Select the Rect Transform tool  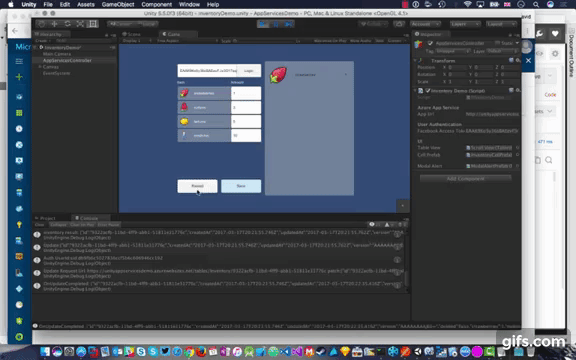click(x=93, y=24)
